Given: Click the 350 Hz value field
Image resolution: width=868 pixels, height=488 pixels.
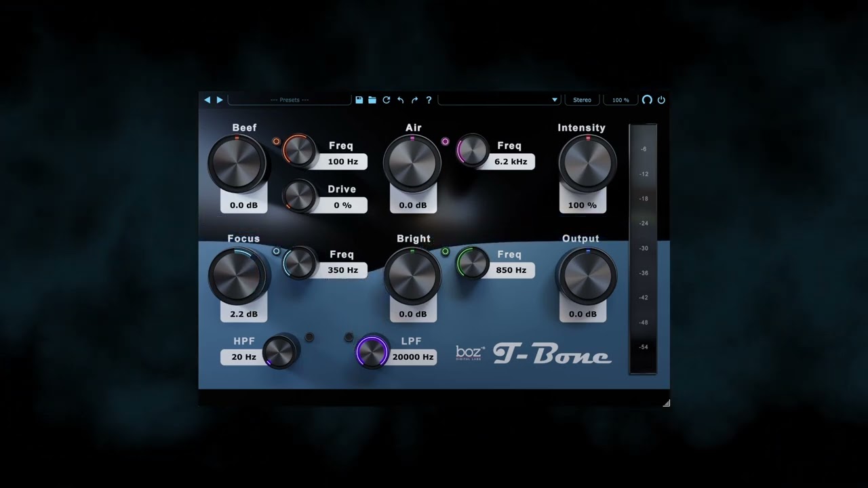Looking at the screenshot, I should [343, 270].
